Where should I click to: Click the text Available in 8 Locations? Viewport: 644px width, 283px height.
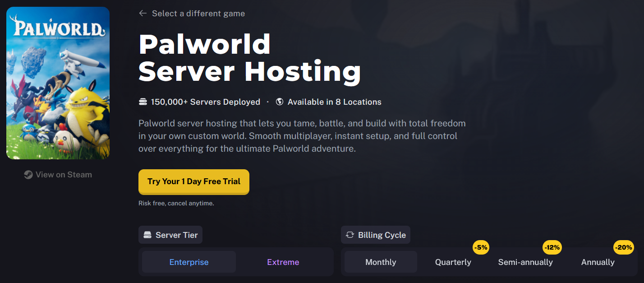tap(335, 102)
